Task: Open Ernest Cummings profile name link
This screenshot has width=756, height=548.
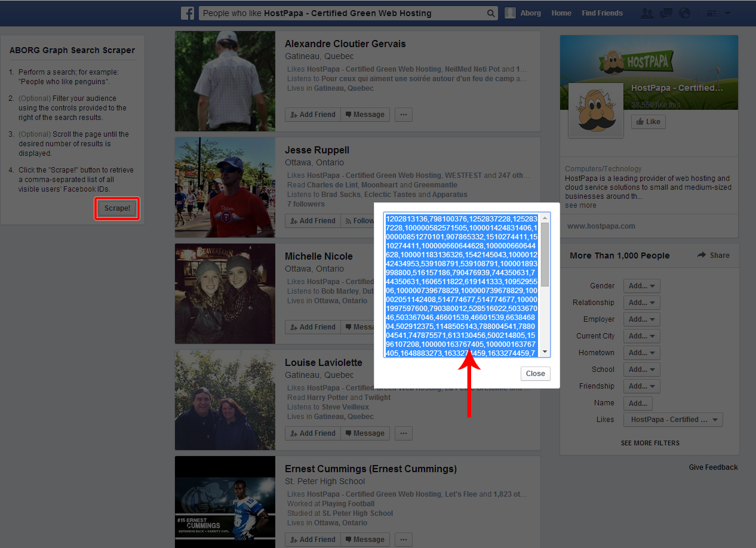Action: (x=371, y=469)
